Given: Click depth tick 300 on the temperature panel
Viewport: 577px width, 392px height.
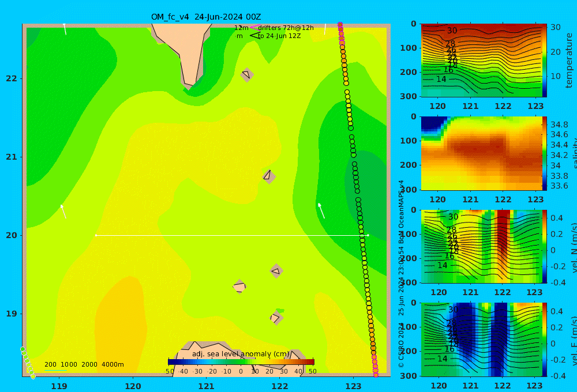Looking at the screenshot, I should click(409, 96).
